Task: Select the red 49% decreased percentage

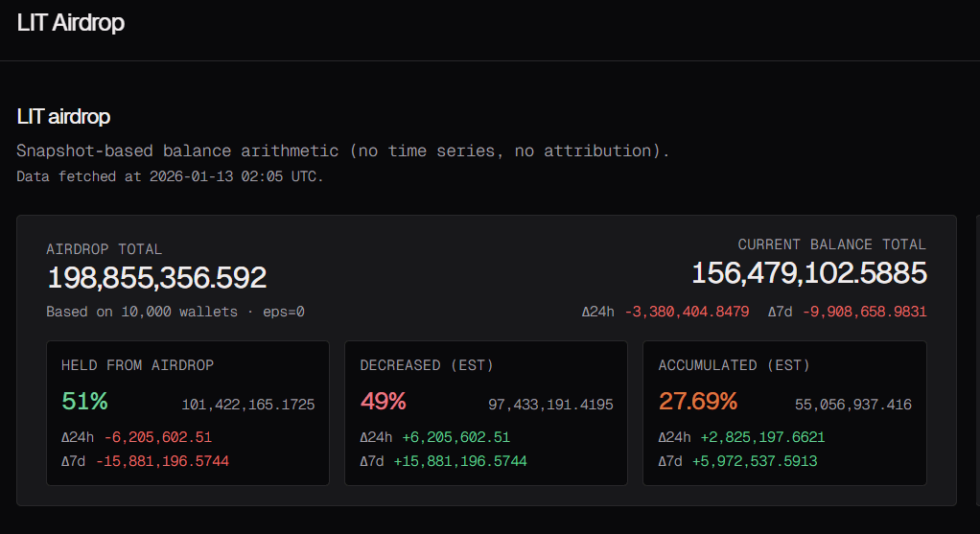Action: coord(384,401)
